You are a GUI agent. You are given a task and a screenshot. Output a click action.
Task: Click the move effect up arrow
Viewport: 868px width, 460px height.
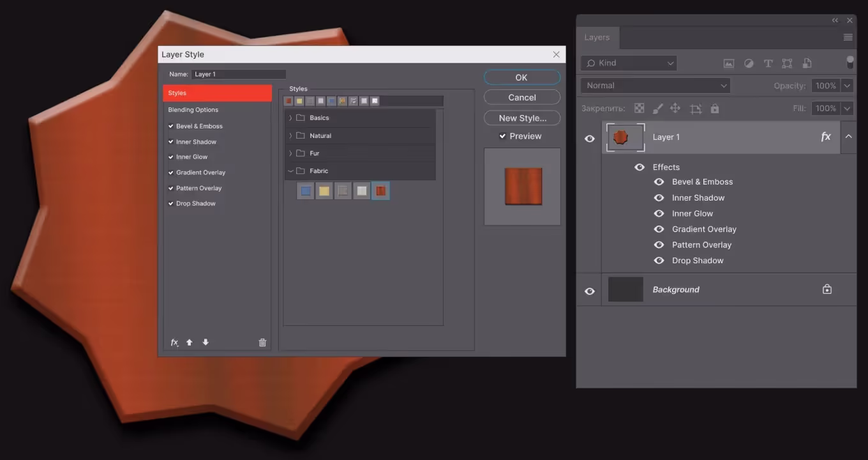tap(190, 342)
